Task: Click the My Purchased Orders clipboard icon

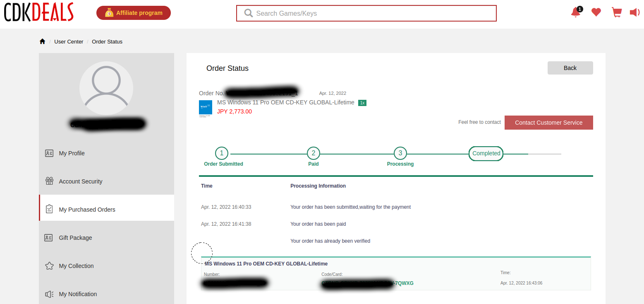Action: 49,209
